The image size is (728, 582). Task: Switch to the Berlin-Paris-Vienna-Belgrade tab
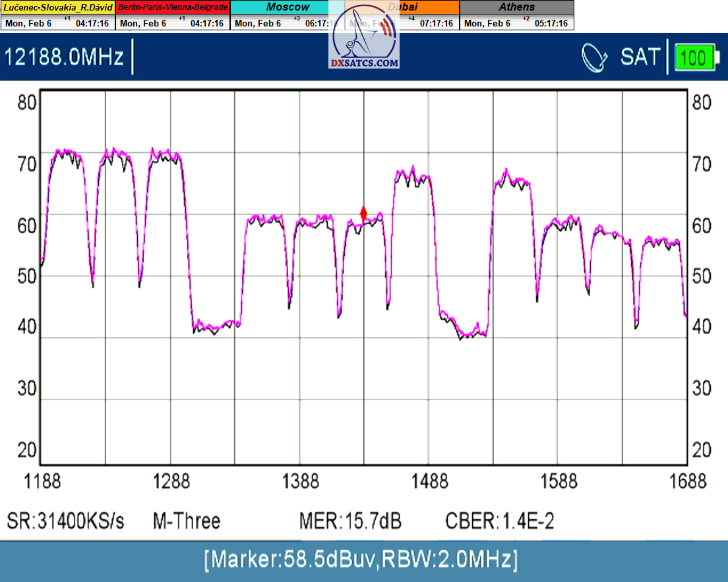tap(173, 7)
